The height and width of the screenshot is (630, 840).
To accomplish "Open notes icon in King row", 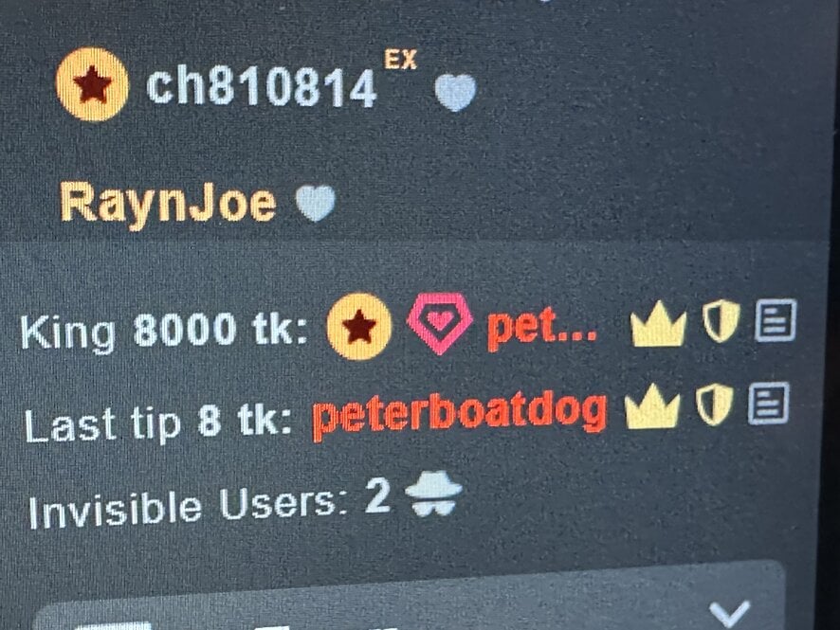I will (x=776, y=320).
